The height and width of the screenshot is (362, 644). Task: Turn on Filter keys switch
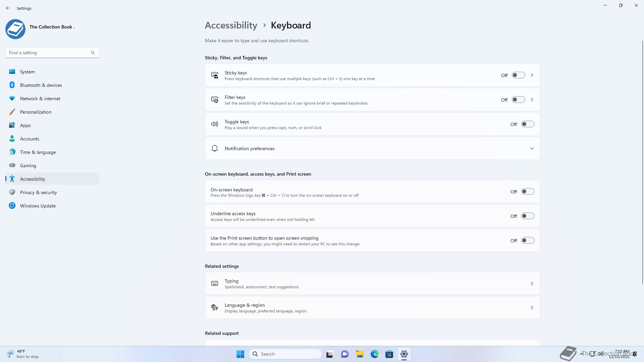518,100
